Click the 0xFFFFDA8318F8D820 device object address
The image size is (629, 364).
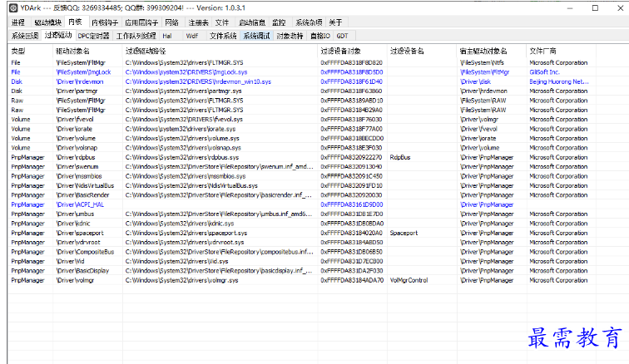[351, 62]
